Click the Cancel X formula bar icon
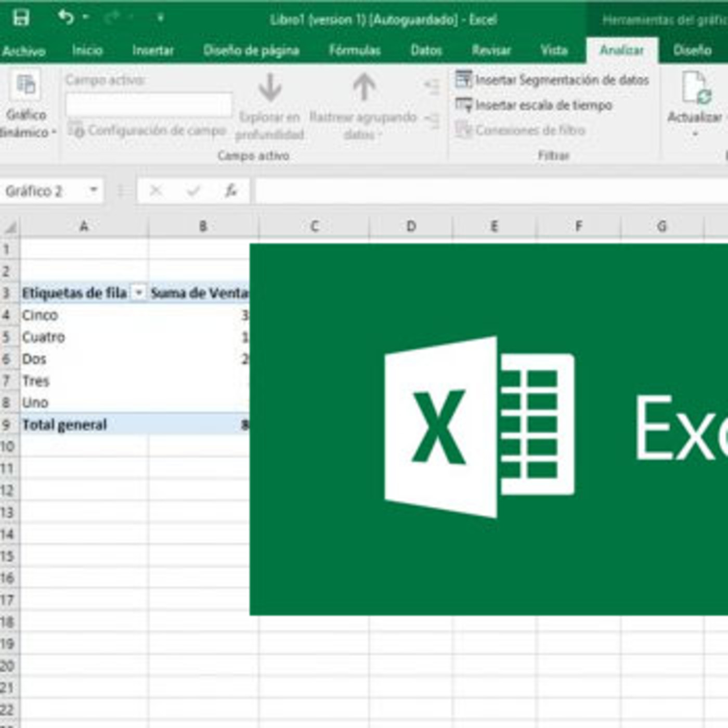Image resolution: width=728 pixels, height=728 pixels. click(155, 191)
